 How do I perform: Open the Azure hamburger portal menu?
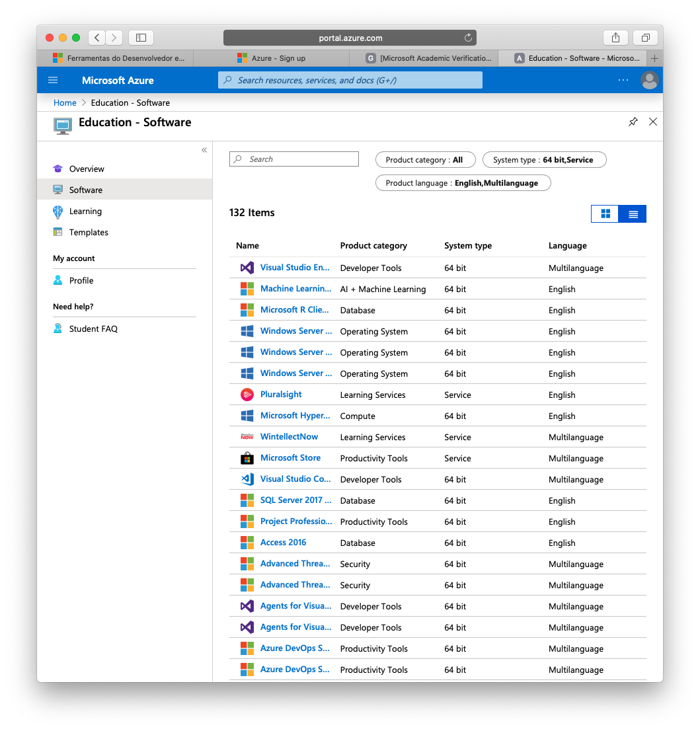tap(53, 80)
